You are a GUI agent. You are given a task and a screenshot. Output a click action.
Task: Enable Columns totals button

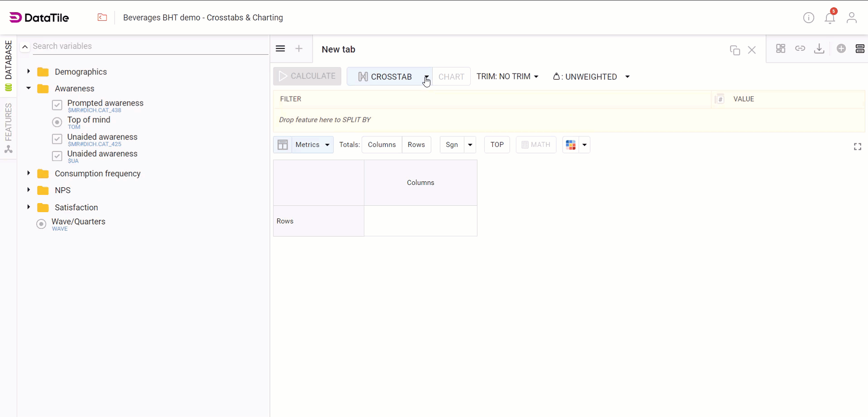tap(381, 145)
